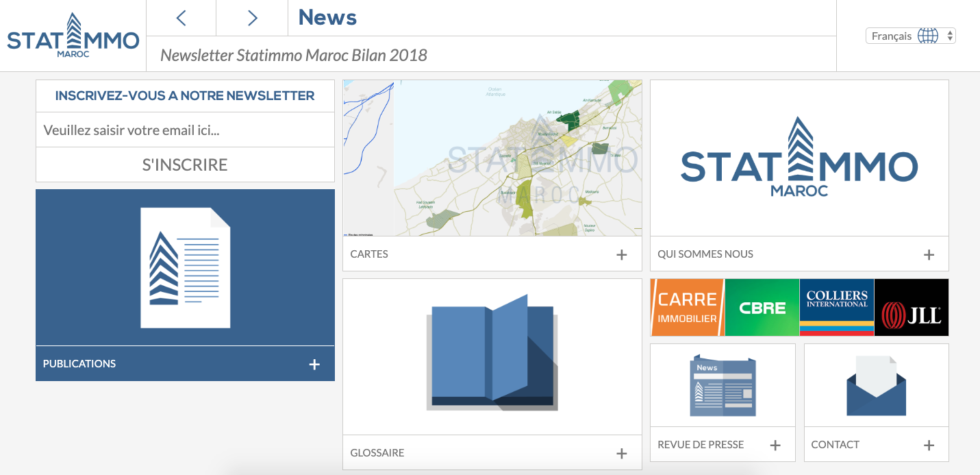Open the Cartes map thumbnail
This screenshot has width=980, height=475.
click(x=492, y=158)
